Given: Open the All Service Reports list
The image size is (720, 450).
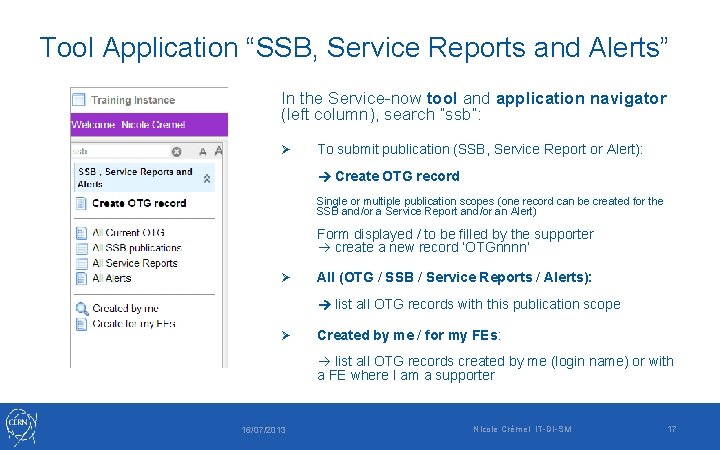Looking at the screenshot, I should point(135,263).
